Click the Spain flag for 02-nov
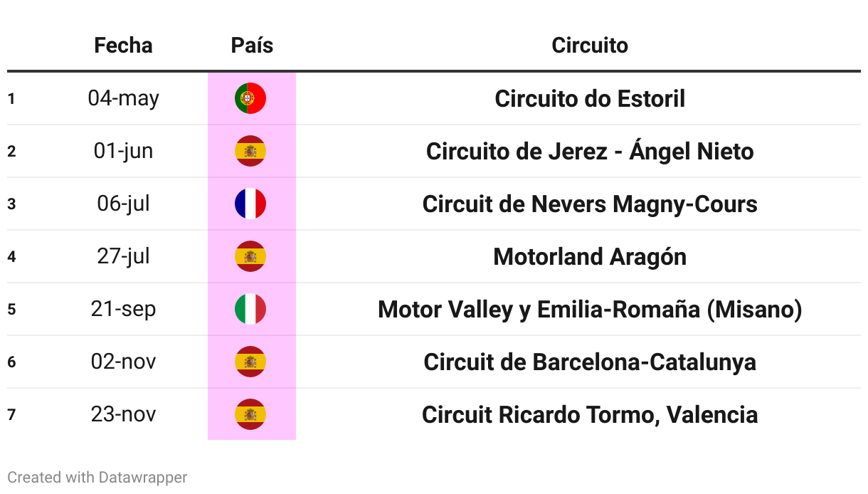This screenshot has width=868, height=494. [x=250, y=362]
